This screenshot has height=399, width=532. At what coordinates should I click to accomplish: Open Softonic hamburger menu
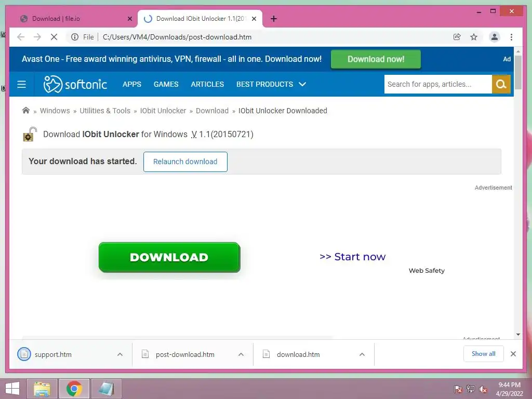[x=22, y=84]
